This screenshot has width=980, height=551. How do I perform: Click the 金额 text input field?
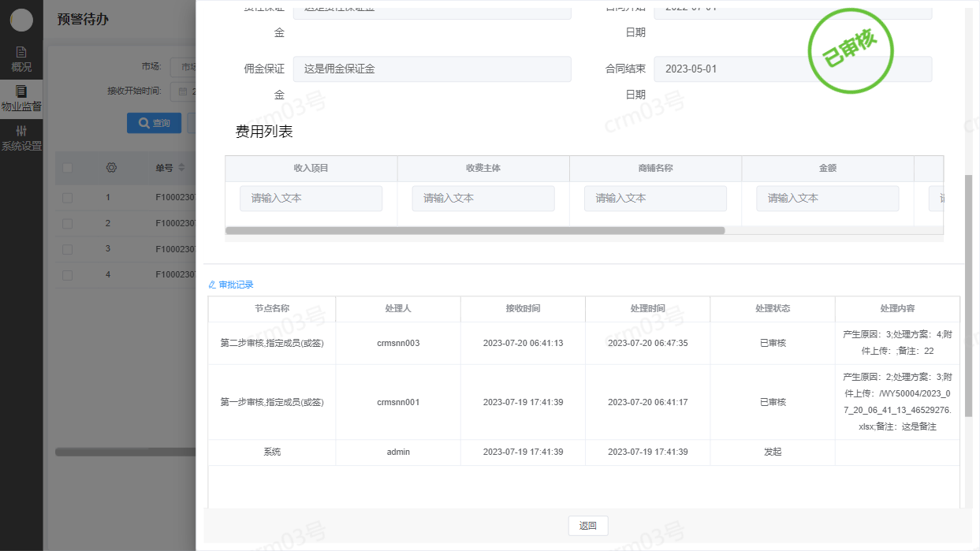coord(827,199)
